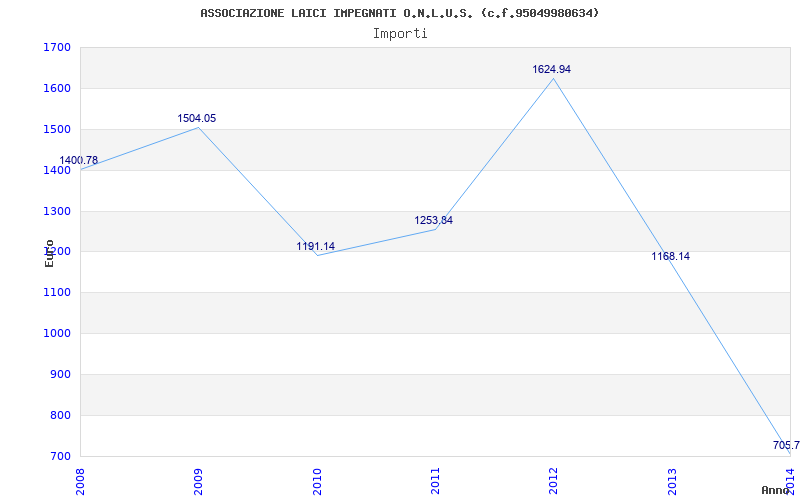Click the 705.7 data label
The height and width of the screenshot is (500, 800).
click(786, 445)
